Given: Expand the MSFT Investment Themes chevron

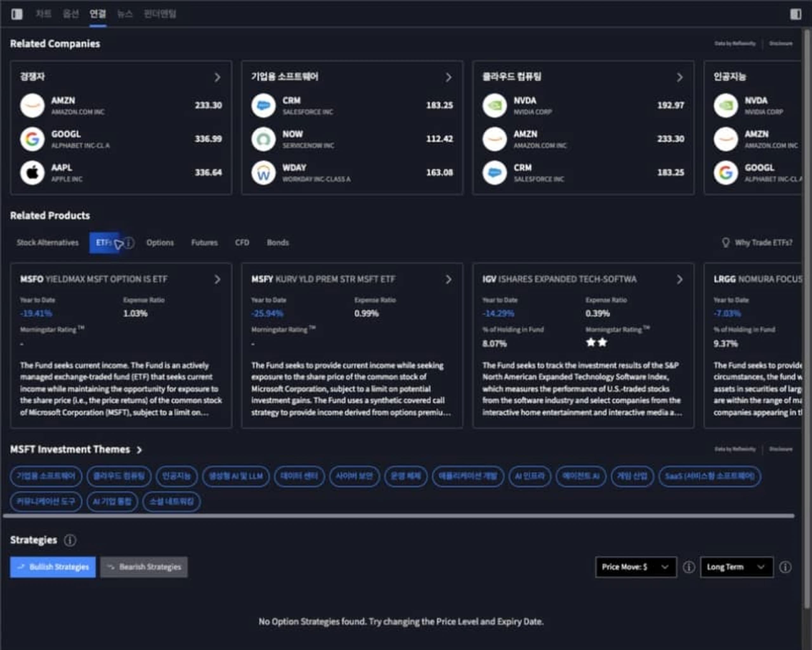Looking at the screenshot, I should point(139,450).
